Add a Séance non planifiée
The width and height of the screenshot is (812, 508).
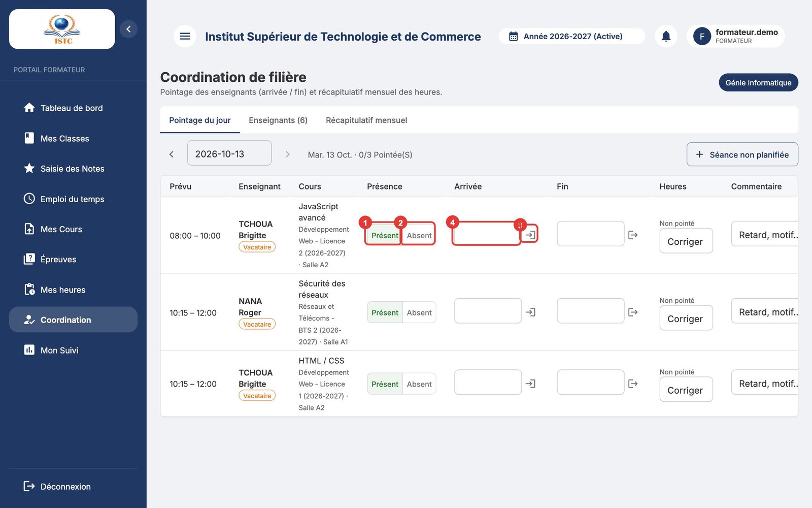[x=742, y=154]
